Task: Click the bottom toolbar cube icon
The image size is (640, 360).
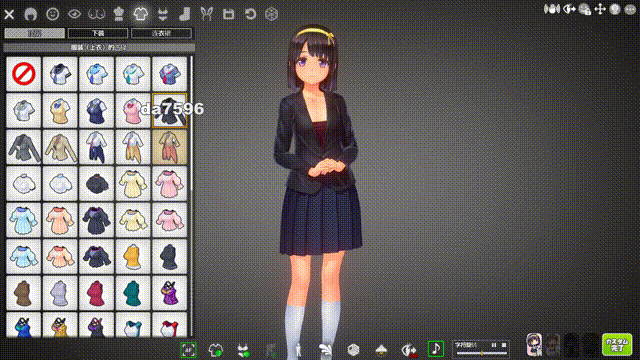Action: coord(353,350)
